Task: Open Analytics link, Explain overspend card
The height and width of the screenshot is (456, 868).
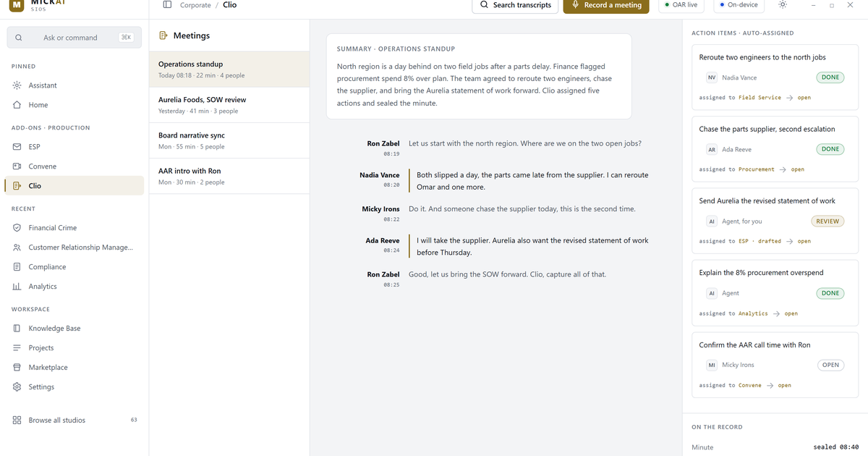Action: (753, 313)
